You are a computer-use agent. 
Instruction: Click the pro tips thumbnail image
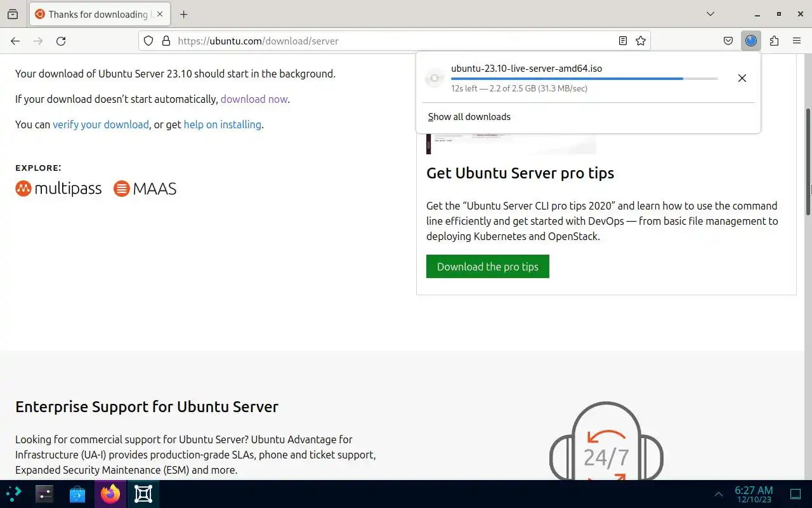(x=511, y=144)
